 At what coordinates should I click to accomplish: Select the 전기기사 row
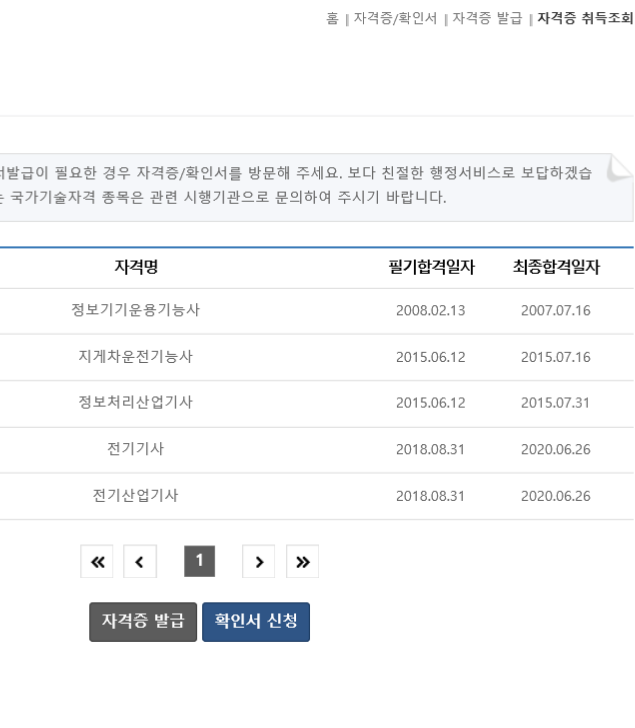(317, 450)
